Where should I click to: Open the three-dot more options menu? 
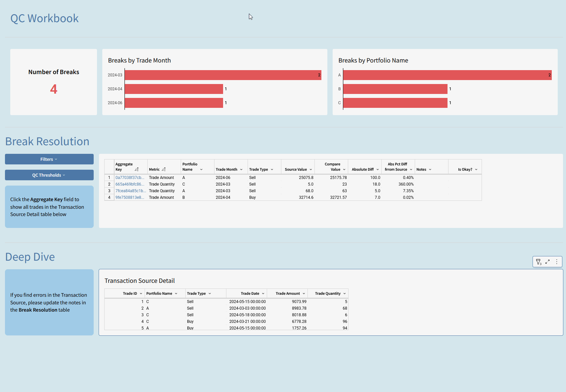pyautogui.click(x=557, y=262)
